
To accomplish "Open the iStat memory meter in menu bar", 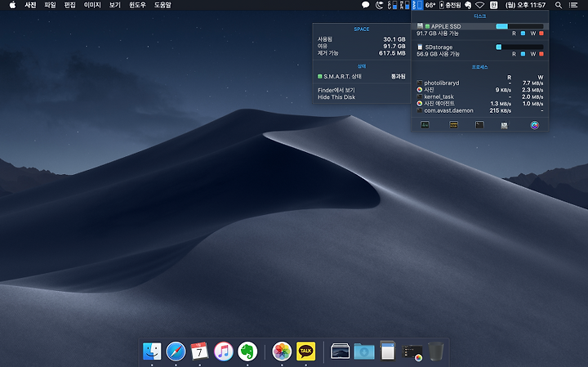I will (404, 5).
